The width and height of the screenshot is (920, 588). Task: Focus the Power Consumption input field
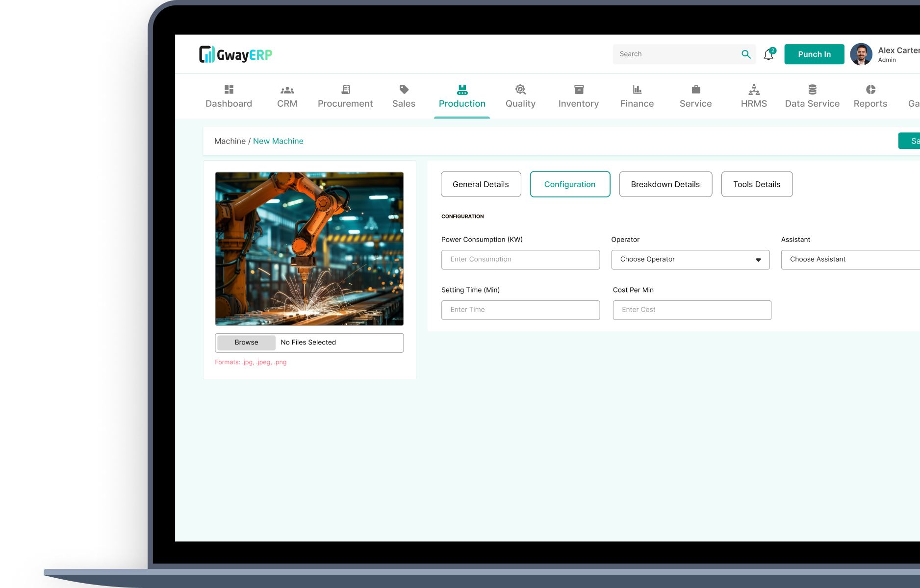[x=520, y=260]
